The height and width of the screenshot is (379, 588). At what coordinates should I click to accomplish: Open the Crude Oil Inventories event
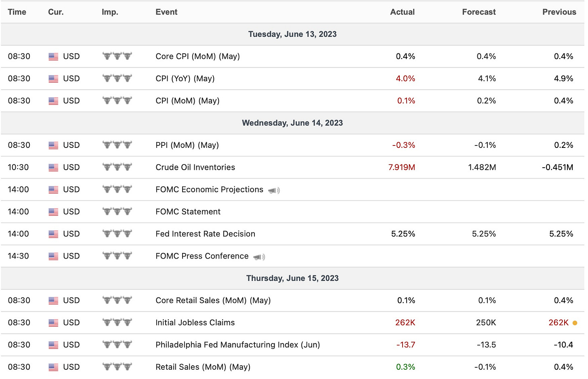(195, 167)
